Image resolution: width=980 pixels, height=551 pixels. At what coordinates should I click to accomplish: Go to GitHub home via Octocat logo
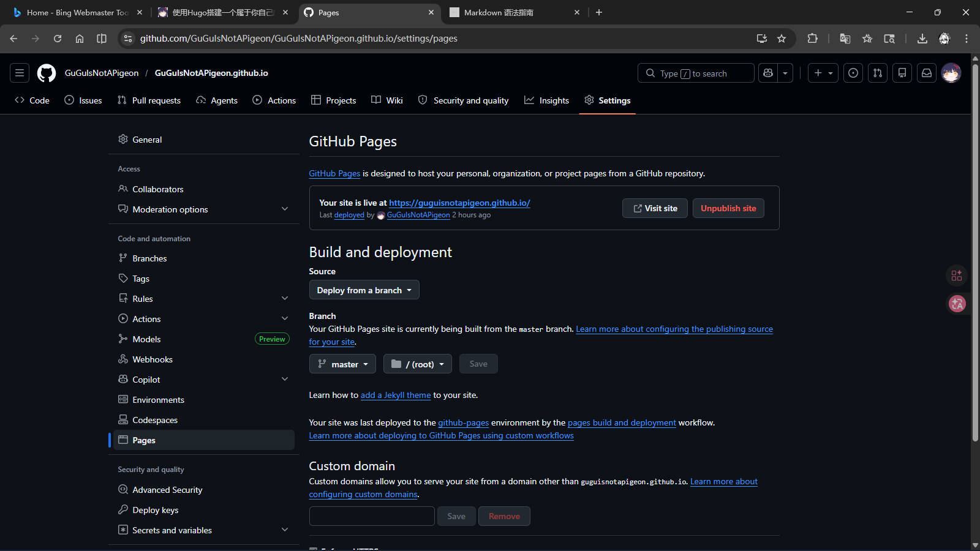click(47, 73)
